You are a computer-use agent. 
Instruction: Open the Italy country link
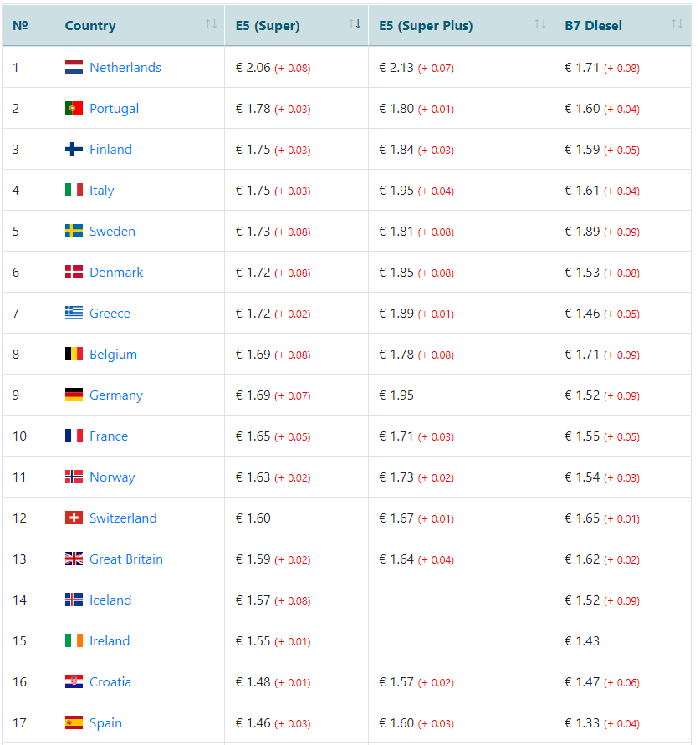click(x=102, y=191)
